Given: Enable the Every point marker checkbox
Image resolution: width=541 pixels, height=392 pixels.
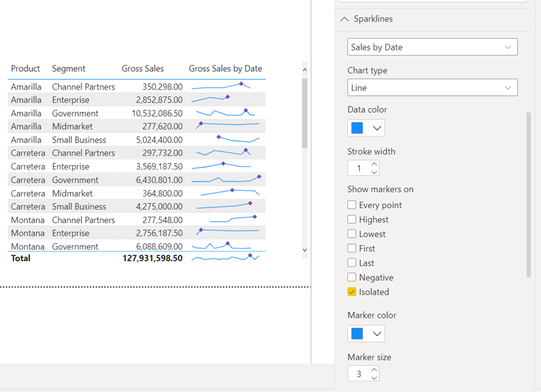Looking at the screenshot, I should coord(352,205).
